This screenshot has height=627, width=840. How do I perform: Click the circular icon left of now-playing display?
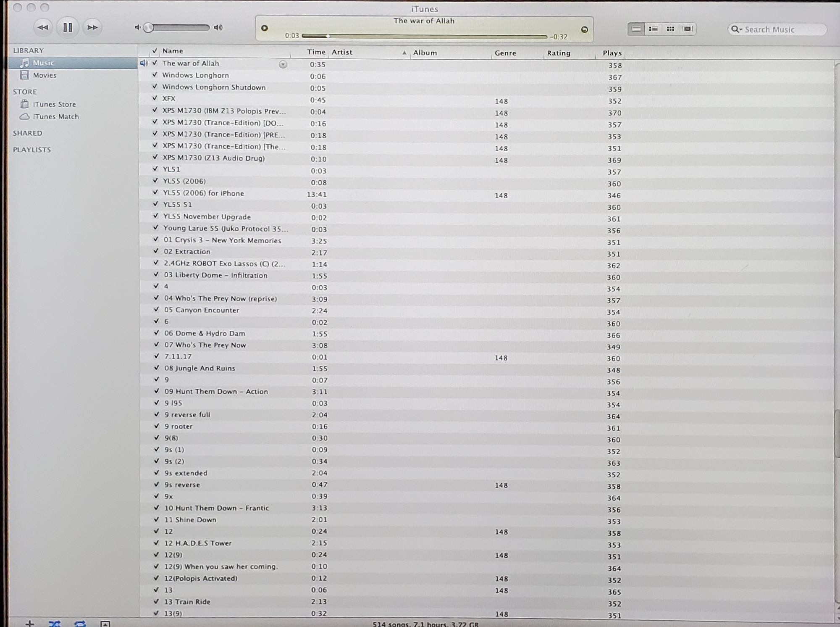pos(265,28)
